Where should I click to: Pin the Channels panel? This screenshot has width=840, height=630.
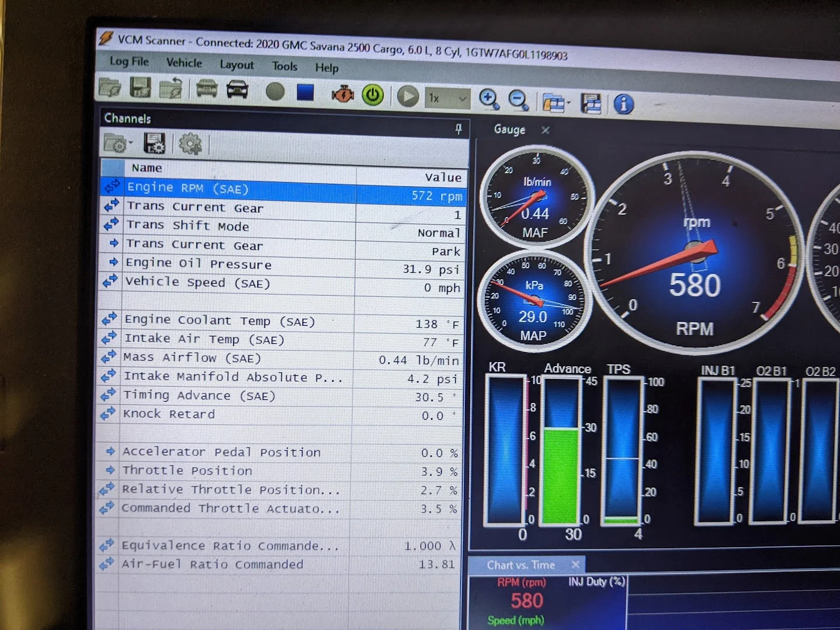pos(458,129)
